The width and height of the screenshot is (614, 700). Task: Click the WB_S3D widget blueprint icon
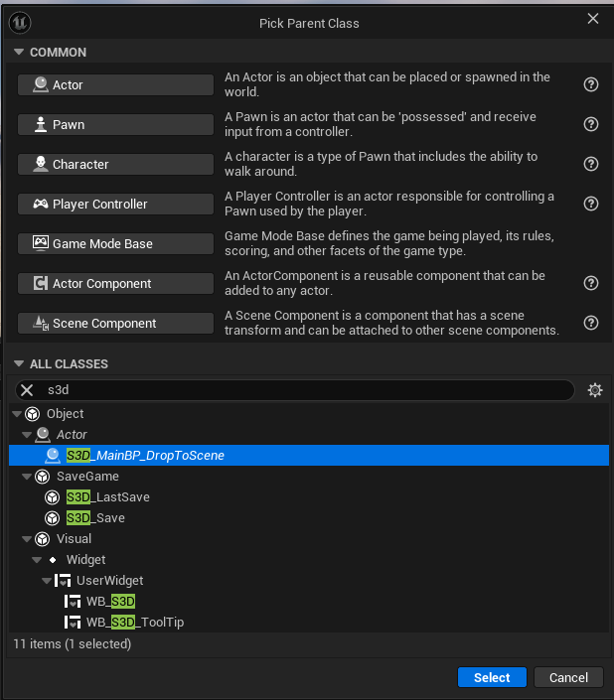coord(72,602)
